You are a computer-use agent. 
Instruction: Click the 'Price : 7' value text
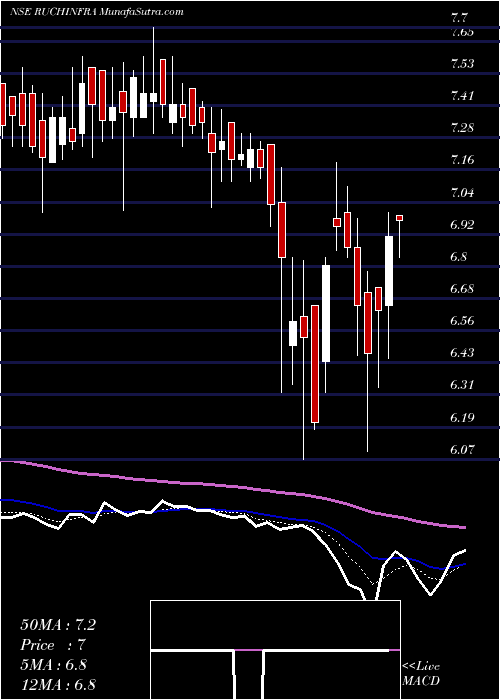pyautogui.click(x=53, y=645)
